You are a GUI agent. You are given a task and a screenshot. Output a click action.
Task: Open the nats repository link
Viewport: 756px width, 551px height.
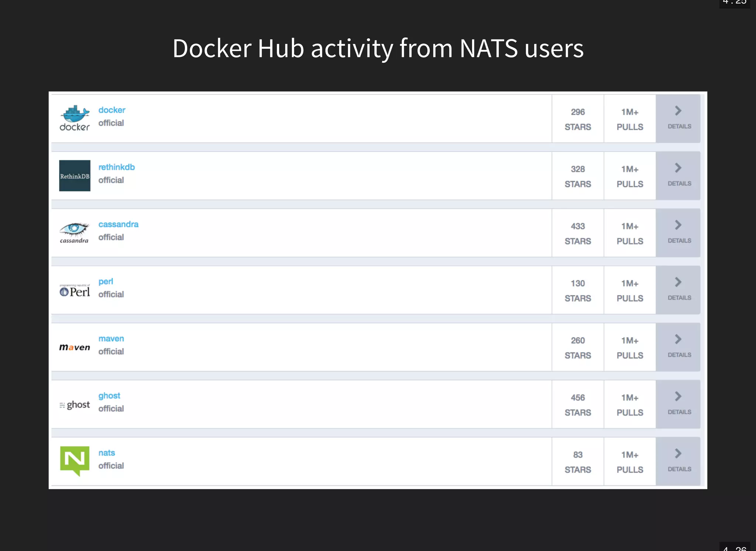pyautogui.click(x=107, y=453)
